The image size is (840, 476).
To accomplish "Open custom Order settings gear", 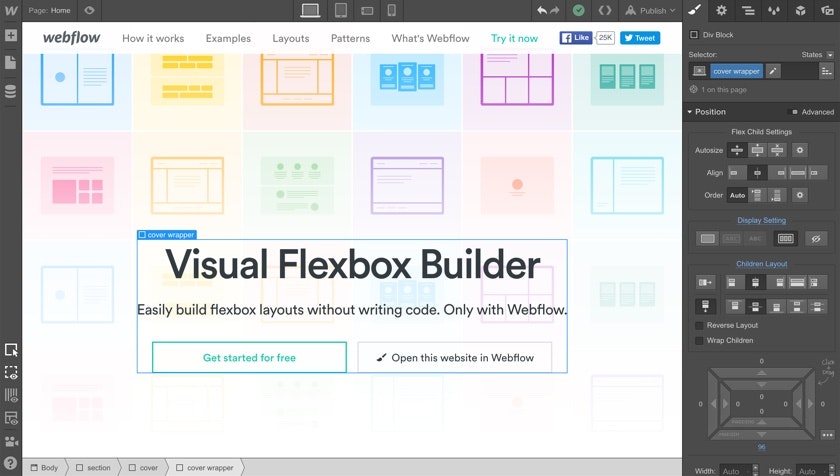I will tap(800, 195).
